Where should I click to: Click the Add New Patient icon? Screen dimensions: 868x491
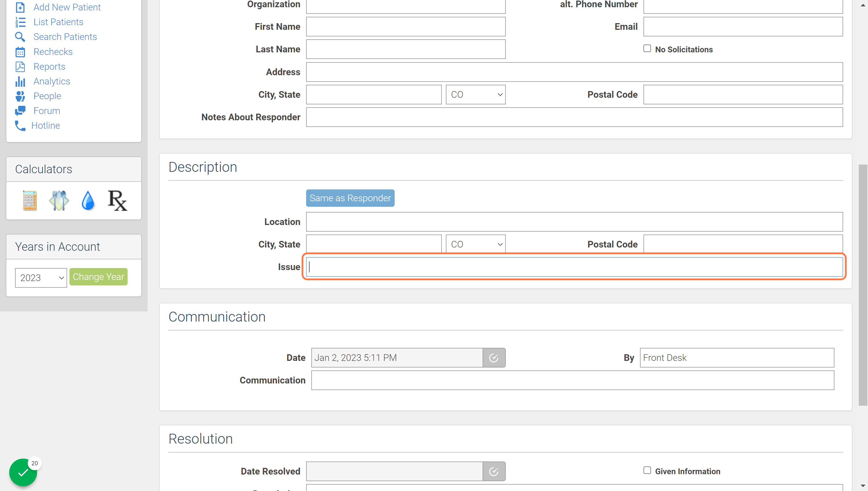pos(20,7)
